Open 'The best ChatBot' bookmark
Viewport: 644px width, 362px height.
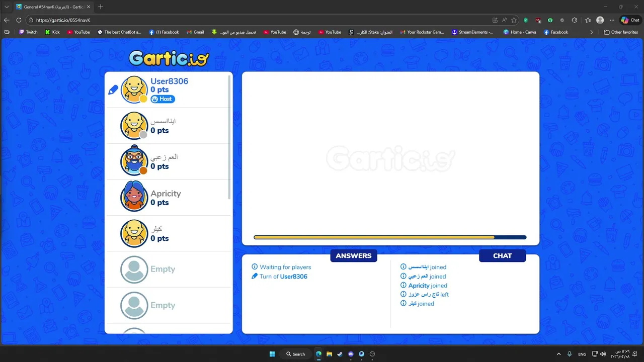[x=119, y=32]
